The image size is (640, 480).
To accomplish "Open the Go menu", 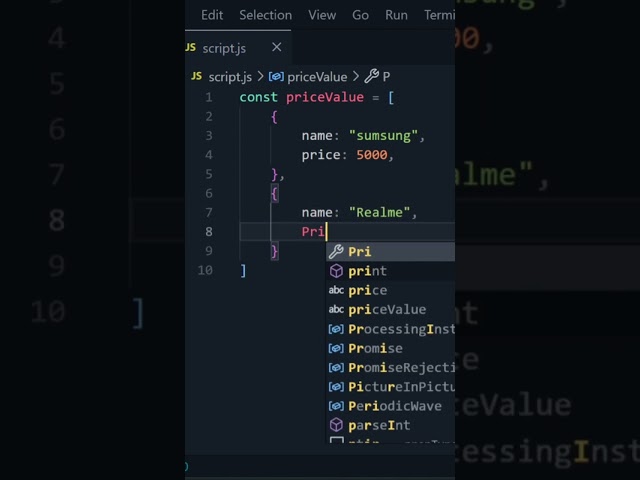I will [x=360, y=15].
